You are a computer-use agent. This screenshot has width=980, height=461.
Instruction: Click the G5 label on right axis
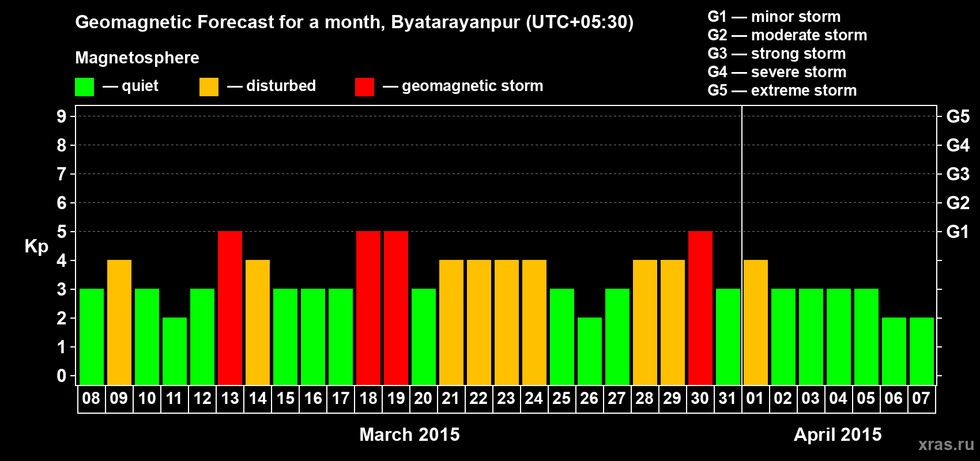[x=958, y=116]
